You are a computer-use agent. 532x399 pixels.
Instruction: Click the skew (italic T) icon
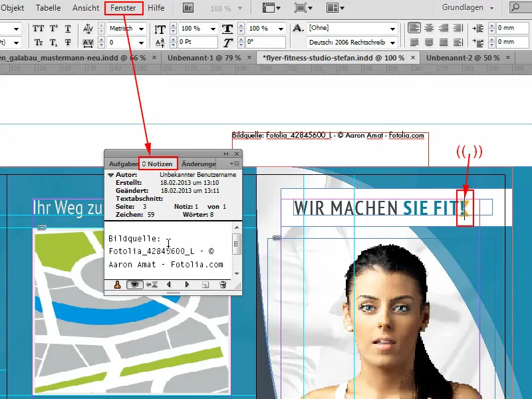[227, 43]
